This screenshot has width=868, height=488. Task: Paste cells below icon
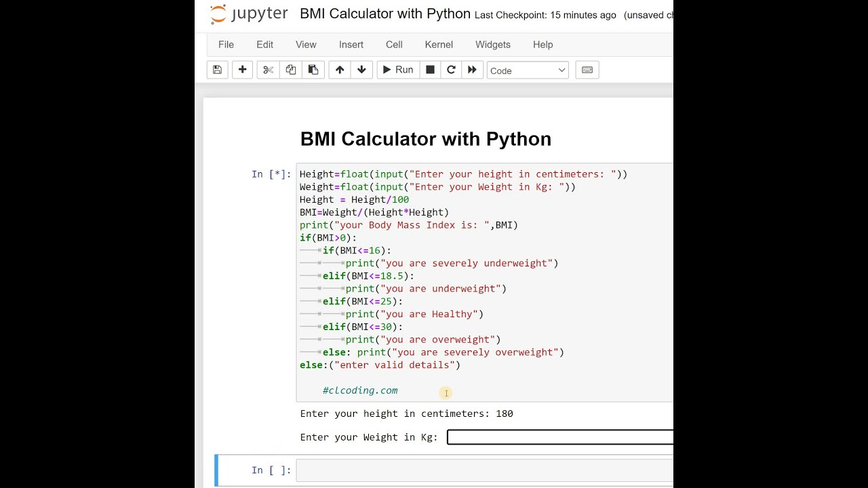(313, 70)
